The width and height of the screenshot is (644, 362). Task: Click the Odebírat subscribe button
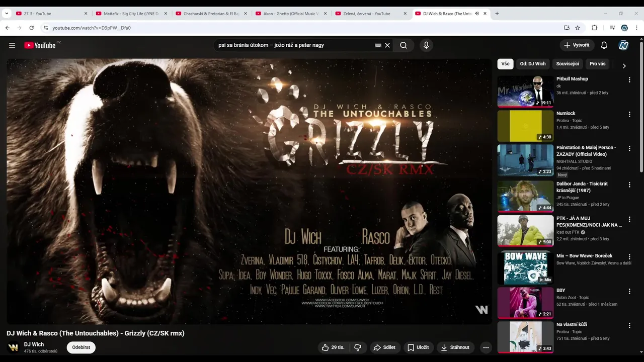coord(81,347)
